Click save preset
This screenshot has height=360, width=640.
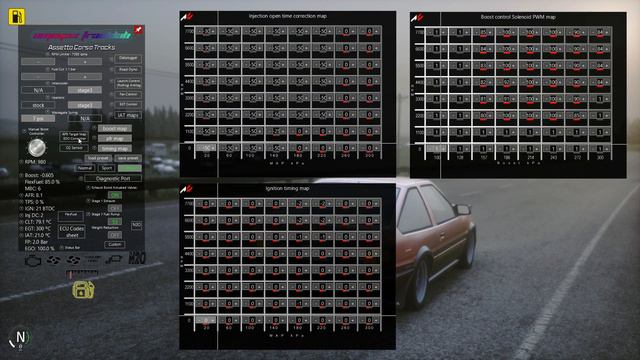pyautogui.click(x=128, y=158)
